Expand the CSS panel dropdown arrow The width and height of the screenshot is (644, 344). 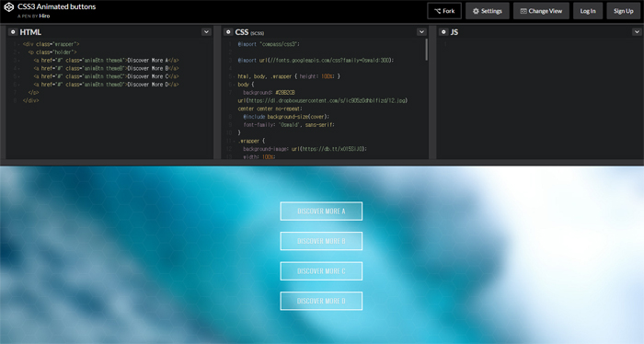pos(421,32)
